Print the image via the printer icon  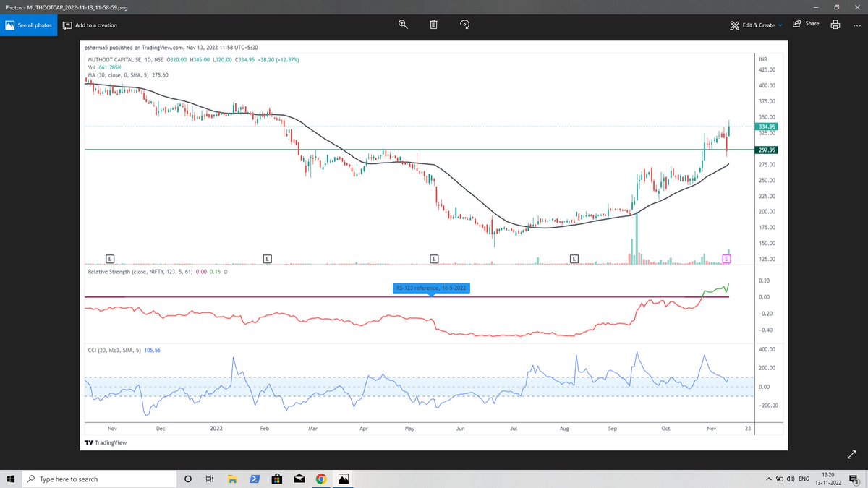click(x=835, y=23)
